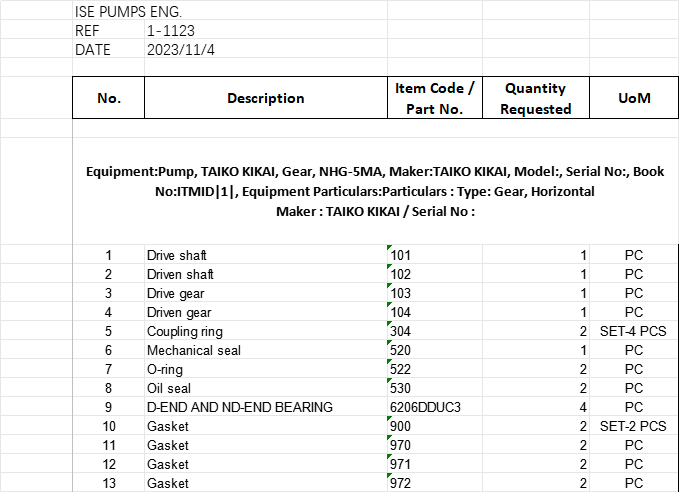
Task: Select item number 5 cell
Action: pos(108,331)
